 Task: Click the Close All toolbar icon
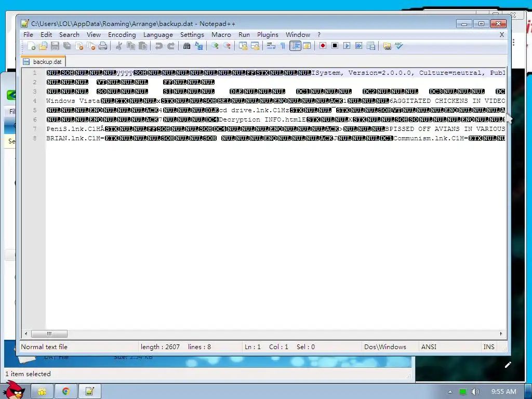[91, 46]
